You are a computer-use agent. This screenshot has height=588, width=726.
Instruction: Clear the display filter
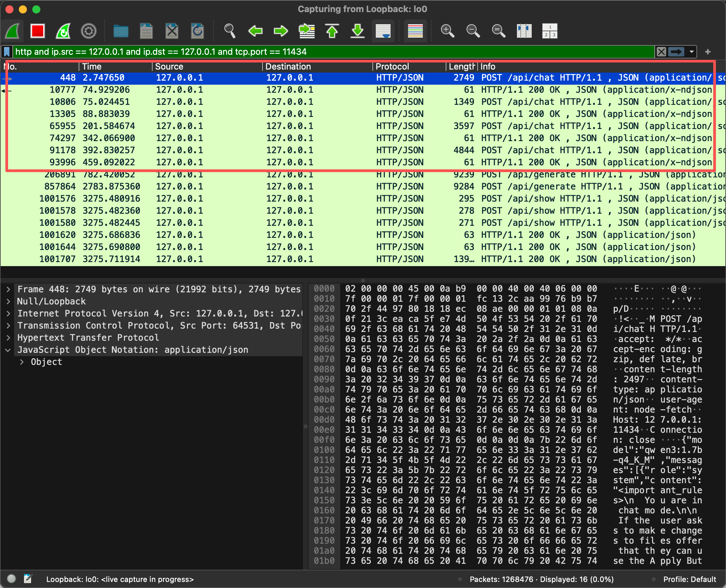click(x=661, y=52)
